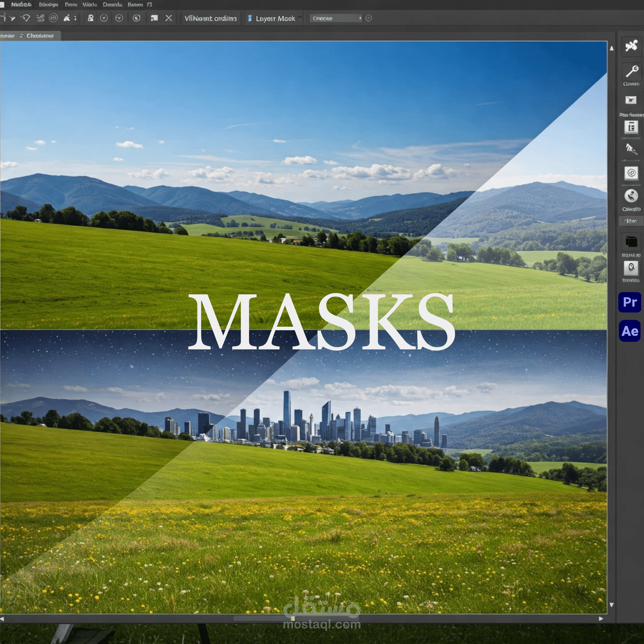Open the dropdown right of Layer Mask
Screen dimensions: 644x644
point(336,18)
